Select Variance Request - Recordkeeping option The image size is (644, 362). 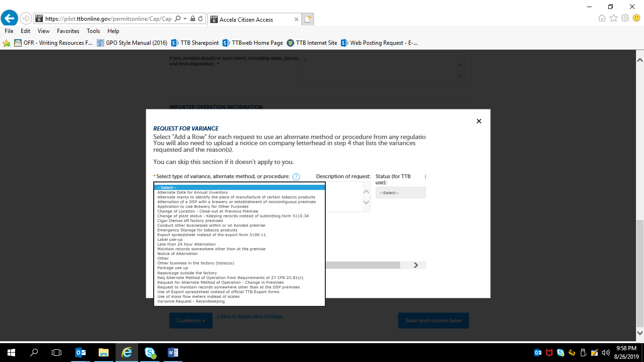[239, 301]
